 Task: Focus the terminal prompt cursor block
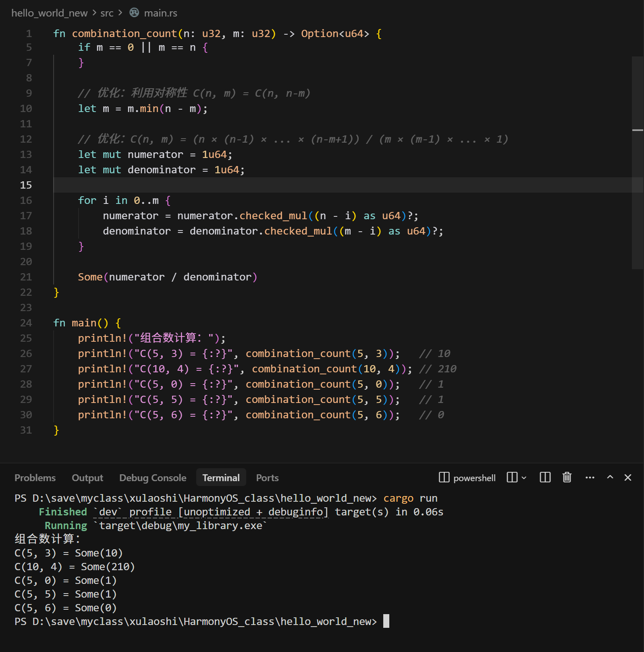click(386, 621)
